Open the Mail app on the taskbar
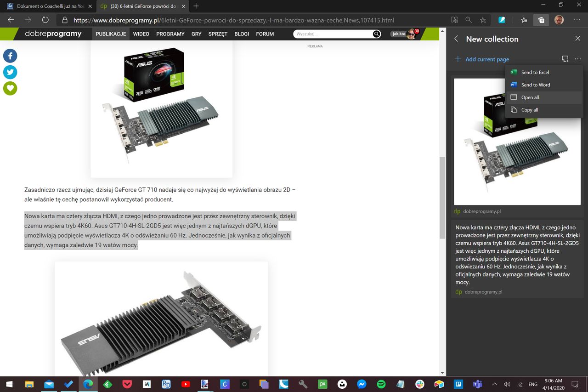The height and width of the screenshot is (392, 588). [49, 384]
